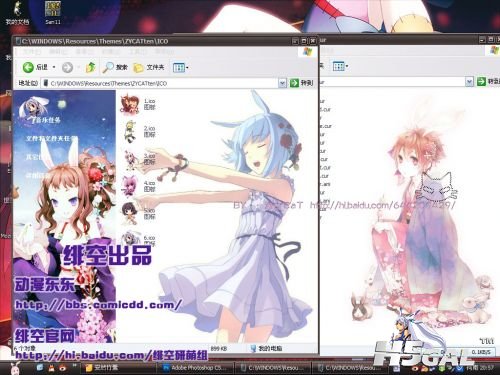Click the Windows flag logo in ICO window
500x375 pixels.
coord(307,52)
